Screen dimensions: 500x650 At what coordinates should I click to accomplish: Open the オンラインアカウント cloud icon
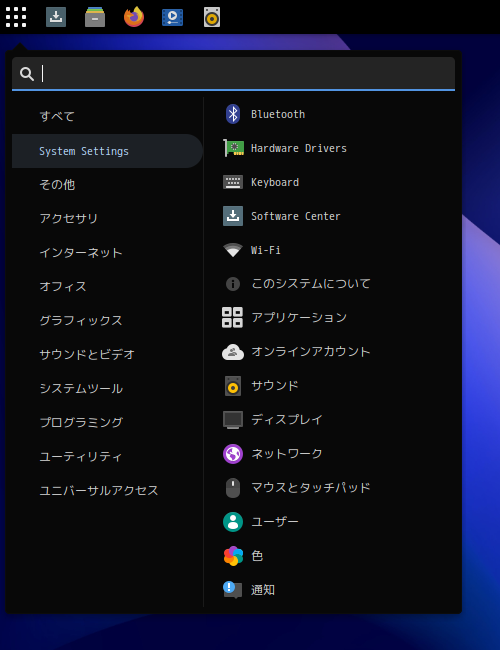pyautogui.click(x=233, y=352)
